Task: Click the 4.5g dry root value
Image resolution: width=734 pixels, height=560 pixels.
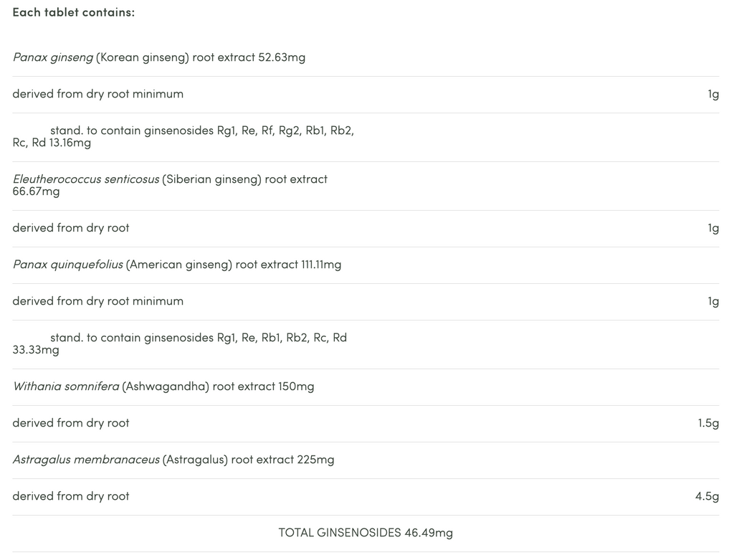Action: 707,496
